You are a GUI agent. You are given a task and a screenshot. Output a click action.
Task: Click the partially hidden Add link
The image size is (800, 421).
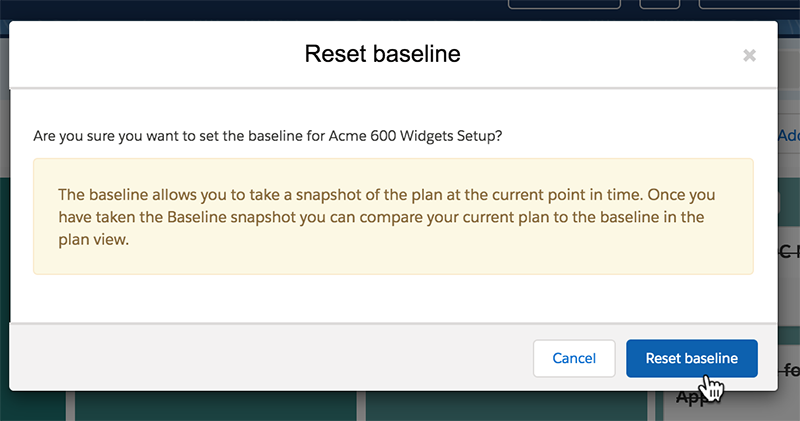pos(789,135)
